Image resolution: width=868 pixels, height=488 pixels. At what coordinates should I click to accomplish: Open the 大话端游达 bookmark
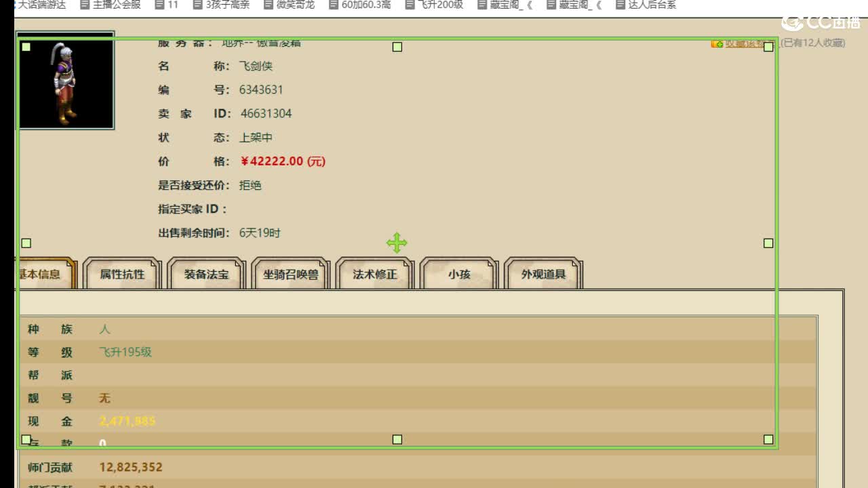(x=39, y=5)
